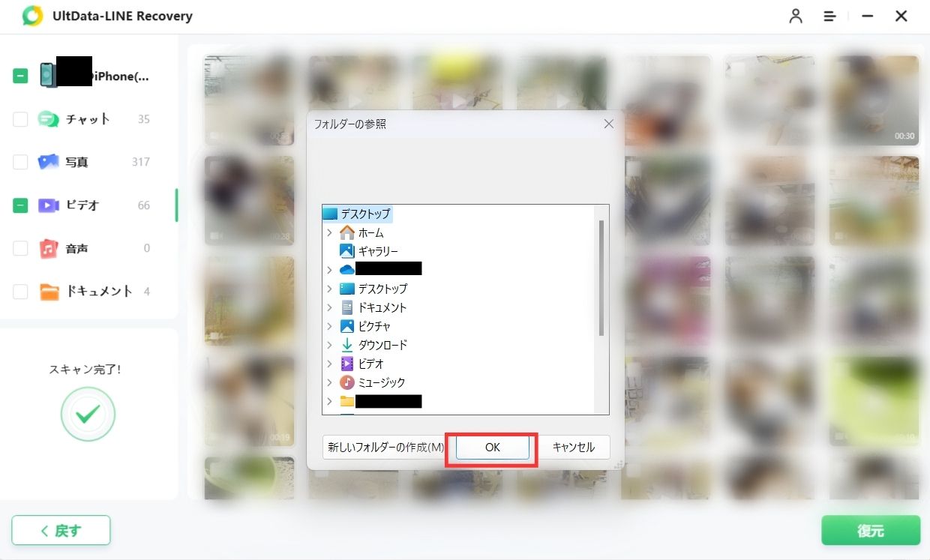This screenshot has height=560, width=930.
Task: Confirm folder selection with OK
Action: click(492, 448)
